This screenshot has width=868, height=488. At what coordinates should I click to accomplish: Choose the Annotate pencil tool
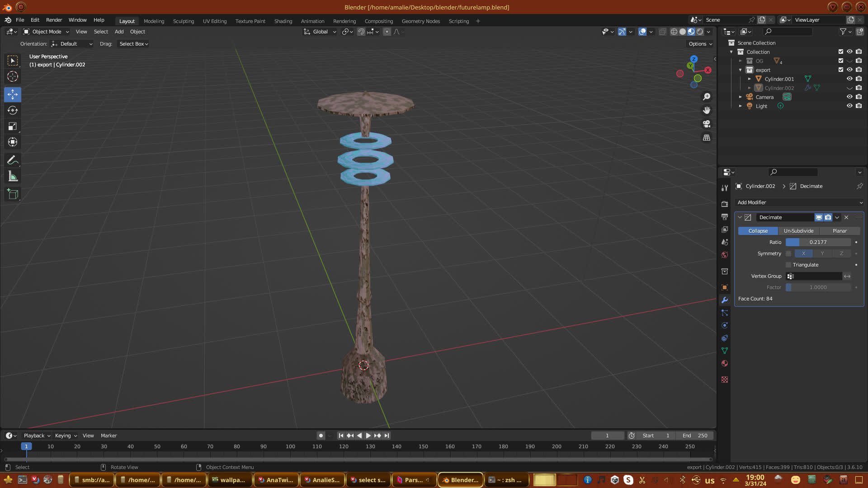click(x=13, y=160)
